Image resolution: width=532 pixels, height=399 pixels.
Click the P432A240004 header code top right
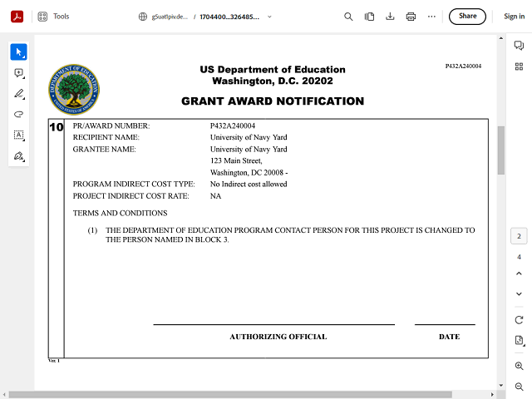tap(463, 66)
